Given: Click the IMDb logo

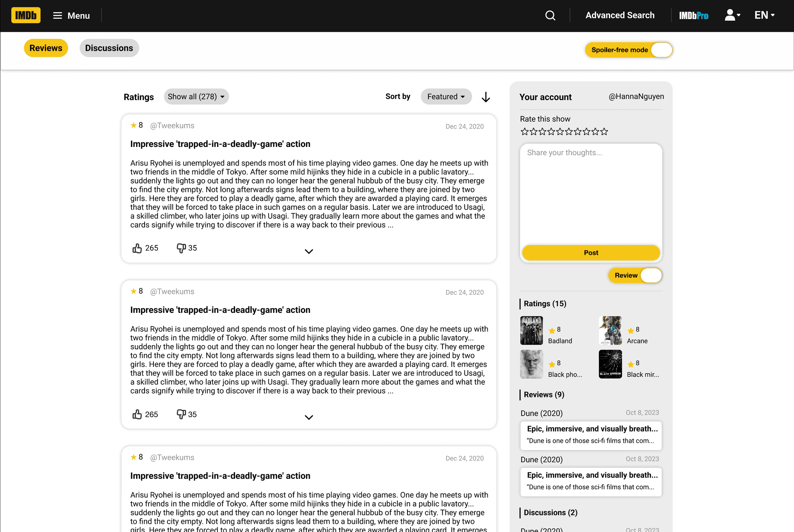Looking at the screenshot, I should click(x=26, y=16).
